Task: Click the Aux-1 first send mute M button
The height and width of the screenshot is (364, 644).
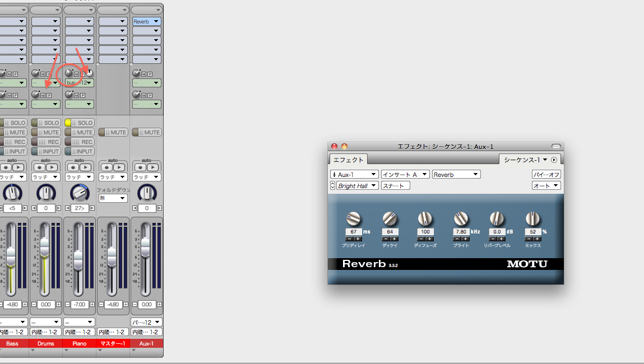Action: coord(143,74)
